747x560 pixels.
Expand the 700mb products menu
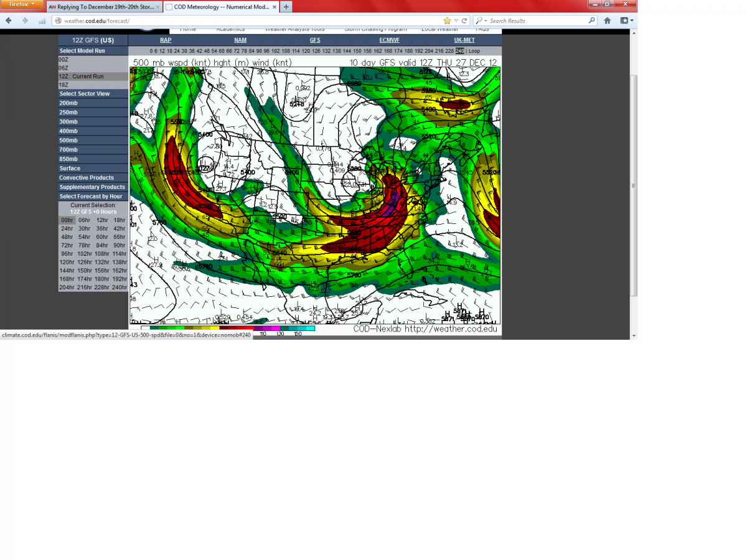(x=93, y=150)
